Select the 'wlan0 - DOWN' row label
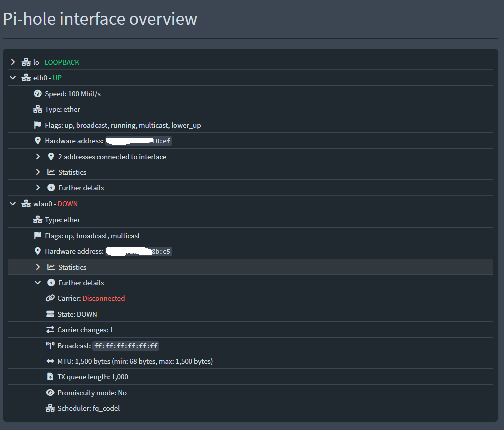The image size is (504, 430). pyautogui.click(x=55, y=204)
